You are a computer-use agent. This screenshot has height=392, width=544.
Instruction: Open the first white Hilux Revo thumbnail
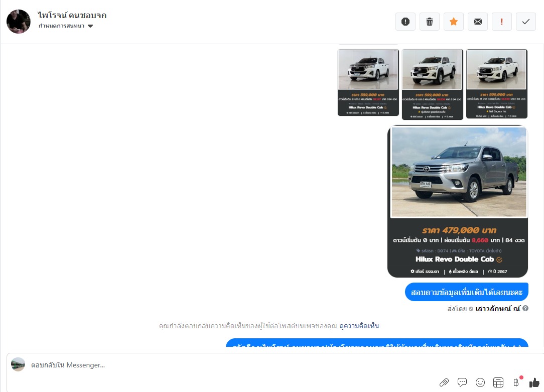click(368, 82)
